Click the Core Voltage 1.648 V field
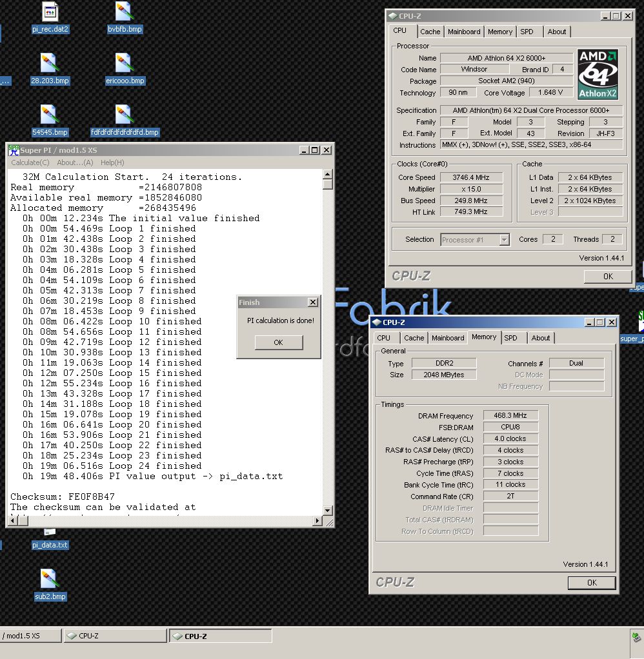Image resolution: width=644 pixels, height=659 pixels. tap(550, 92)
